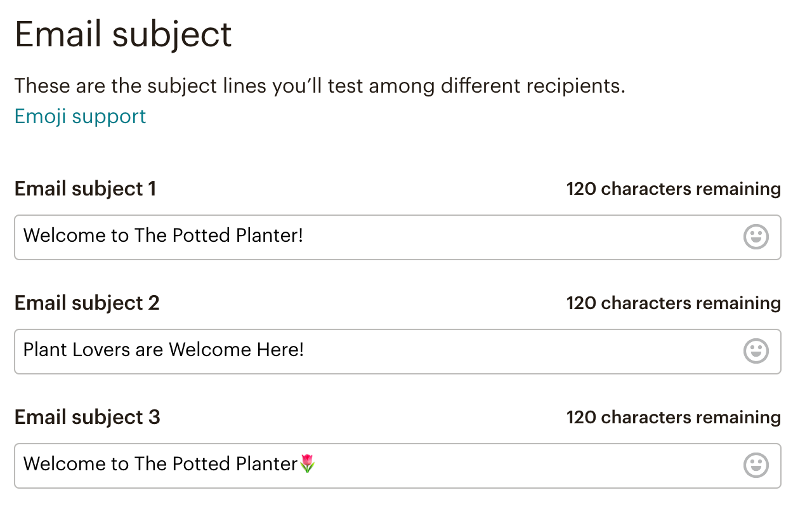Click inside the Email subject 2 text box

point(381,351)
